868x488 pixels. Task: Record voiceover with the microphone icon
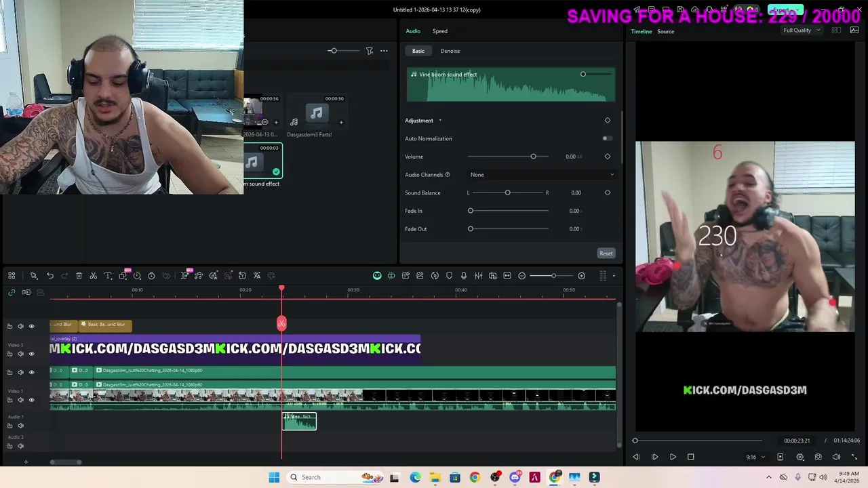click(464, 276)
